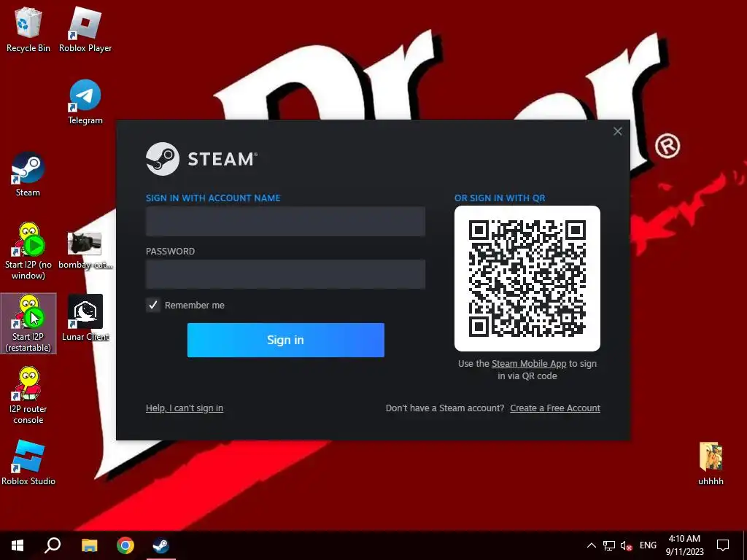Click the Steam sign-in QR code
This screenshot has width=747, height=560.
coord(527,279)
